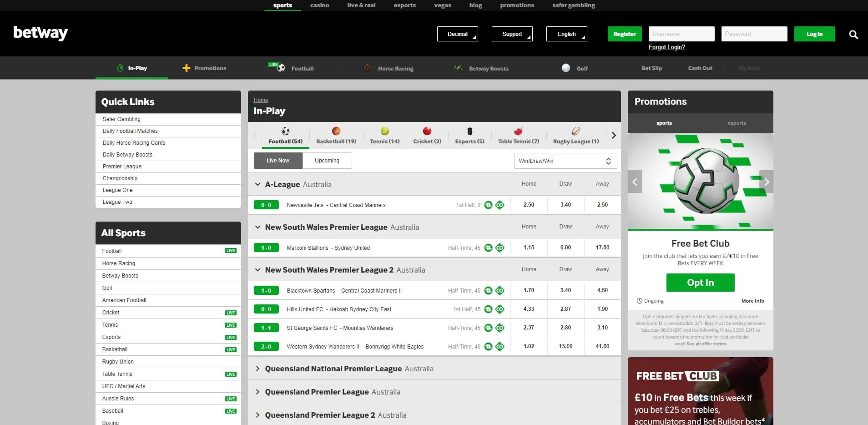Open the search magnifier icon
The width and height of the screenshot is (868, 425).
click(854, 34)
